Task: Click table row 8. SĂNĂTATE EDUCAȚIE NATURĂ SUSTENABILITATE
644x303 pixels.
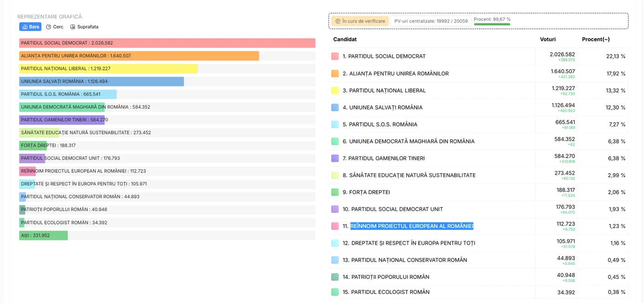Action: (x=478, y=175)
